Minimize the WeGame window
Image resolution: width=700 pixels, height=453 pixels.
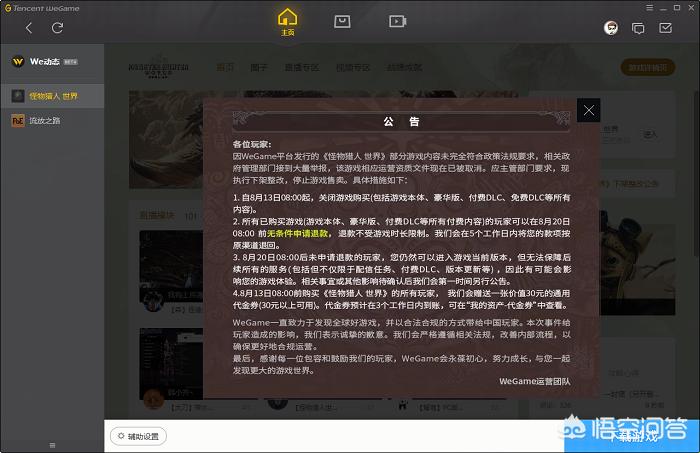[663, 8]
